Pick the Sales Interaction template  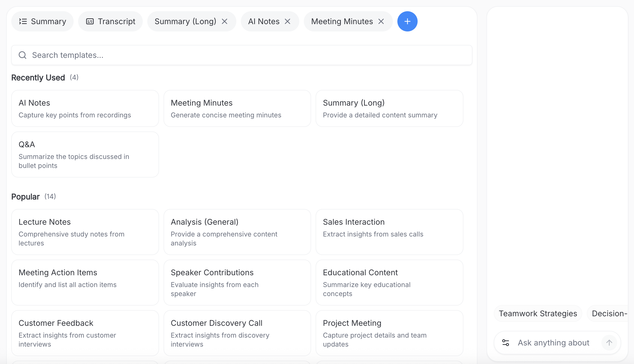point(389,232)
